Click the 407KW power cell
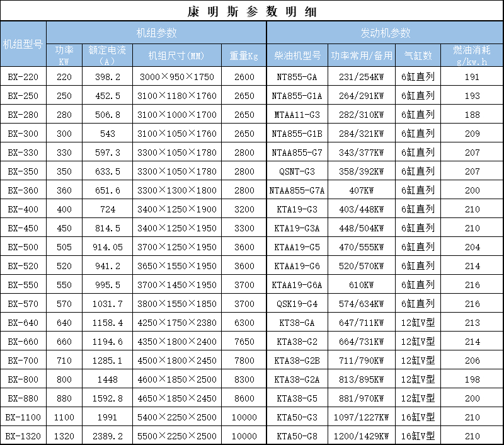Viewport: 504px width, 445px height. tap(362, 190)
